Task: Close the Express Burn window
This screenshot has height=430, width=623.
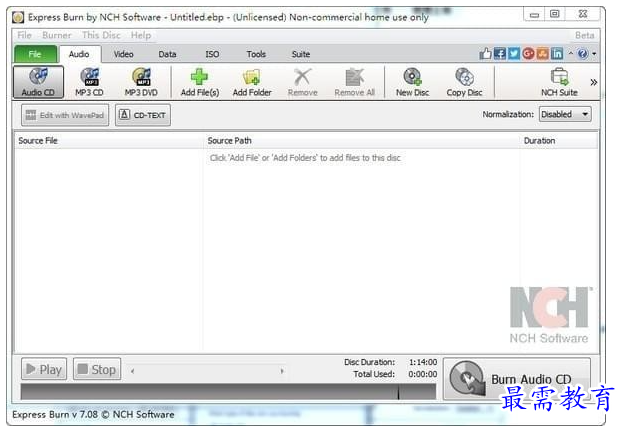Action: coord(583,14)
